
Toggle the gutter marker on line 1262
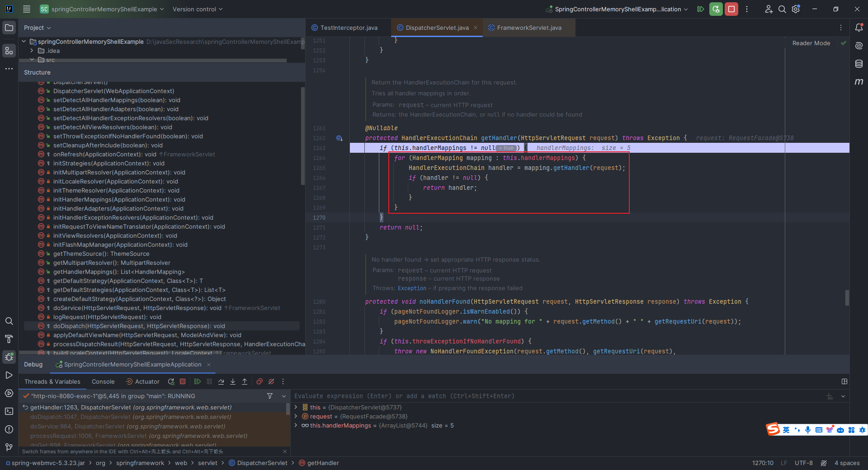(x=339, y=138)
